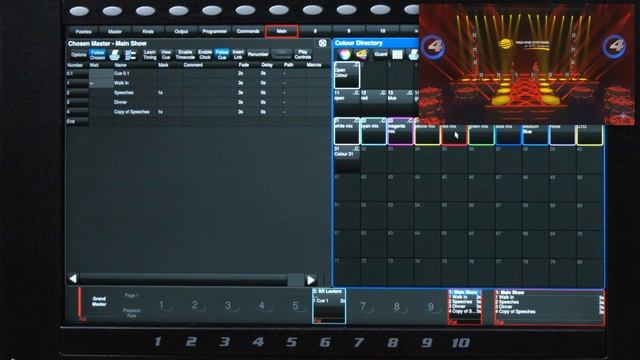The height and width of the screenshot is (360, 640).
Task: Select the Medium Blue palette
Action: tap(536, 134)
